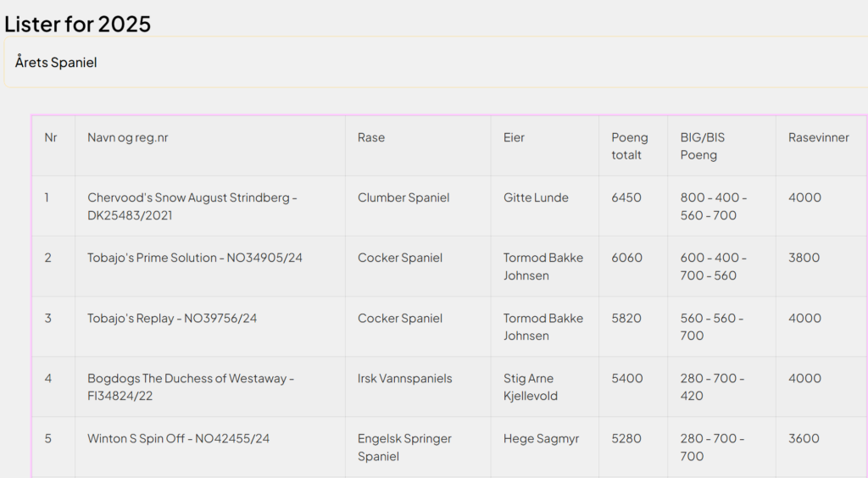The width and height of the screenshot is (868, 478).
Task: Click the 'Rasevinner' column header
Action: click(x=818, y=137)
